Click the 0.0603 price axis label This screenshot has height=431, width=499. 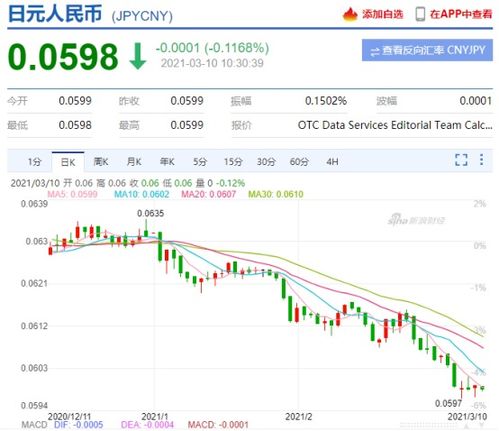coord(34,368)
